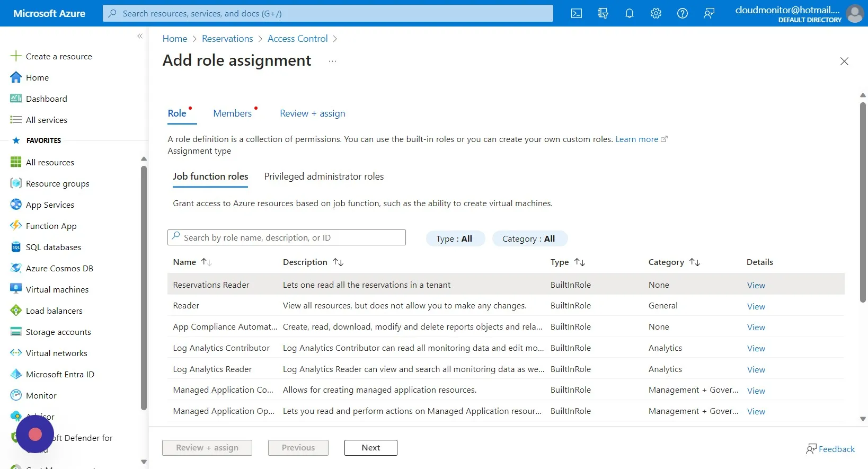Sort the table by Description column

pos(313,262)
